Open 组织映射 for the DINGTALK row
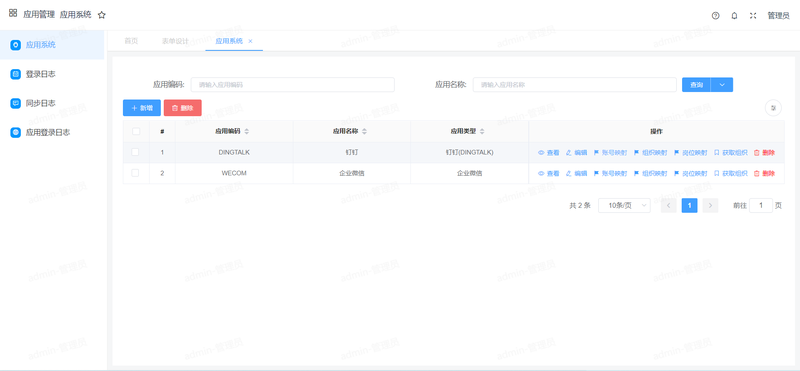800x371 pixels. (x=651, y=153)
